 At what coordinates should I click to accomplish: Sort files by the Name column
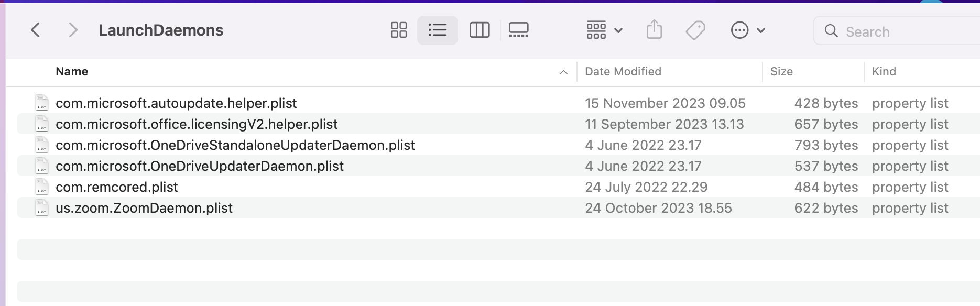tap(72, 72)
